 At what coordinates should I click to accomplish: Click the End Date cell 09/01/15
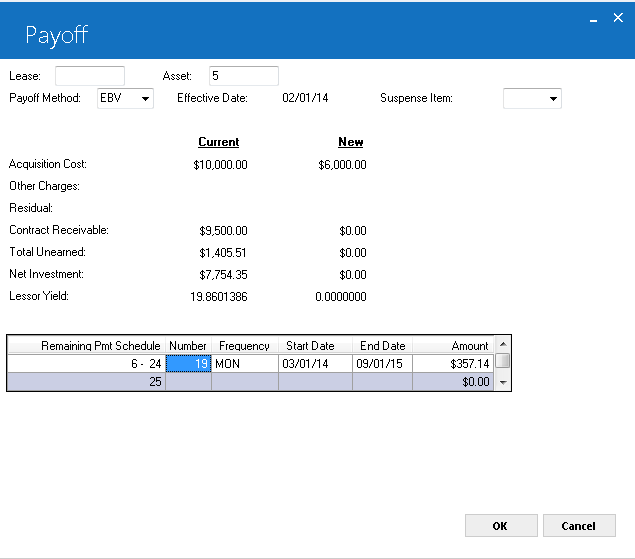tap(382, 363)
